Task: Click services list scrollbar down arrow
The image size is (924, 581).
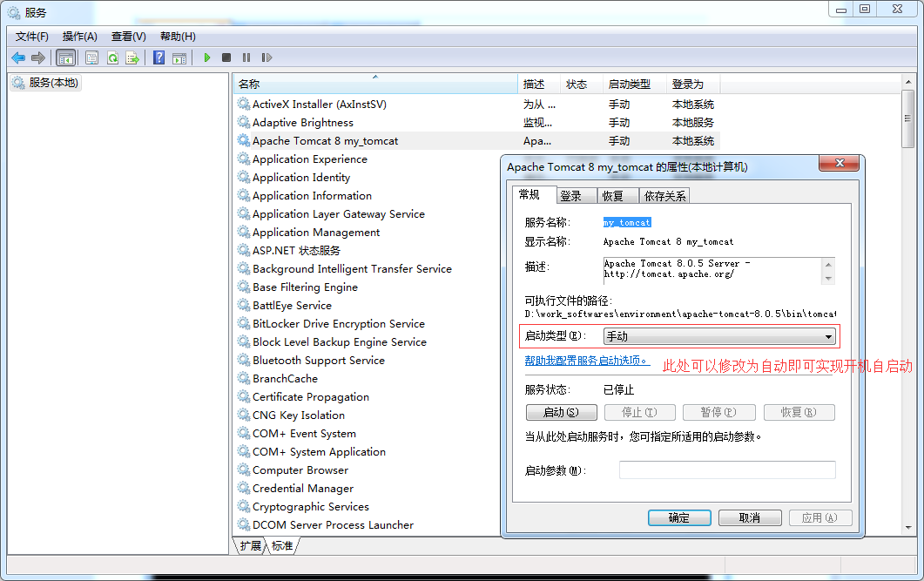Action: [x=908, y=528]
